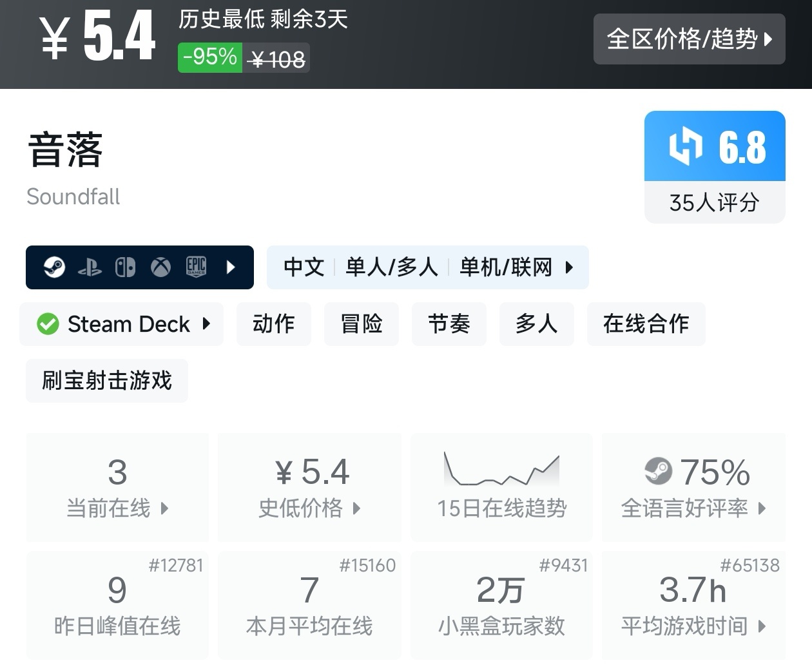Screen dimensions: 812x665
Task: Click the #15160 rank number
Action: coord(367,566)
